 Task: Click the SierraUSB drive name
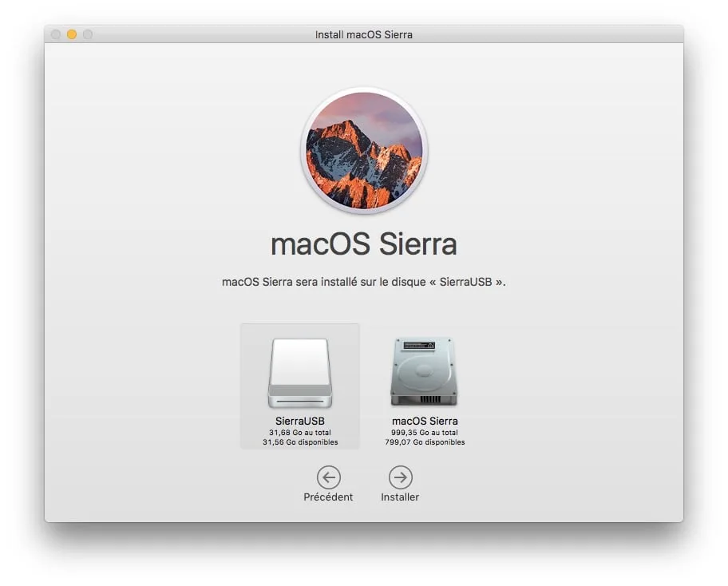(300, 422)
